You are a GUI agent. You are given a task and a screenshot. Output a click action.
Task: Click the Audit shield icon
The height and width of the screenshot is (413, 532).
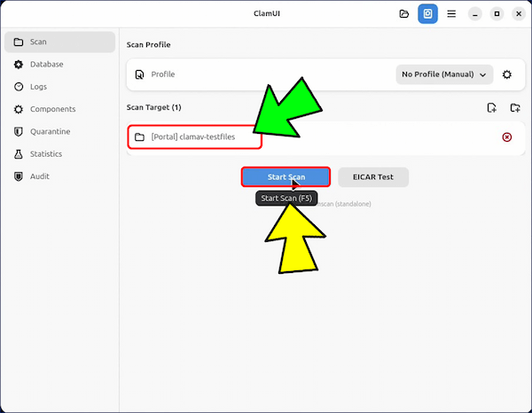19,176
